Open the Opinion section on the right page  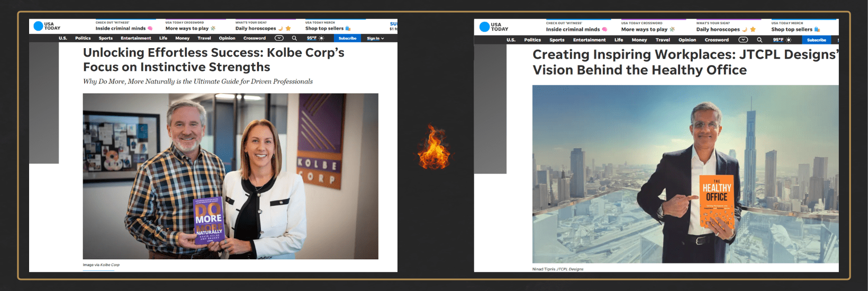tap(688, 40)
